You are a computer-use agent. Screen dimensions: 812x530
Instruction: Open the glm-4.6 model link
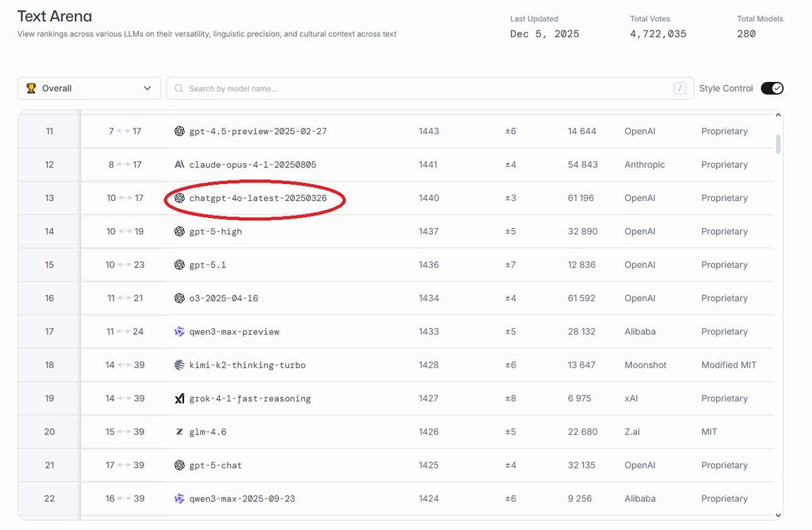coord(208,432)
